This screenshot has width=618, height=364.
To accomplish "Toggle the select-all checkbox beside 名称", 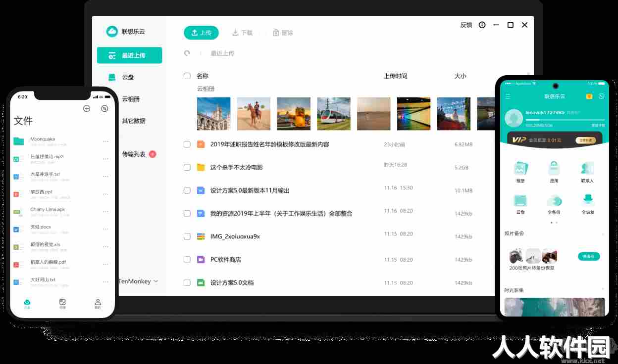I will (187, 76).
